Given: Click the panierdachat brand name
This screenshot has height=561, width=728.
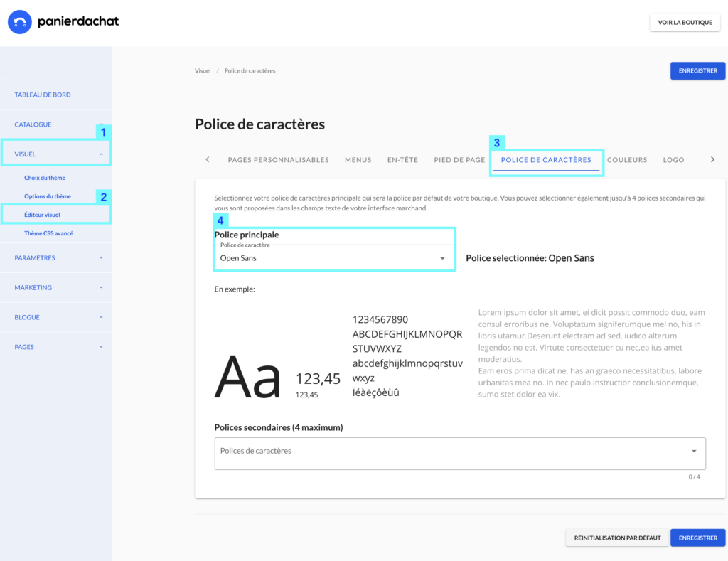Looking at the screenshot, I should (x=78, y=21).
